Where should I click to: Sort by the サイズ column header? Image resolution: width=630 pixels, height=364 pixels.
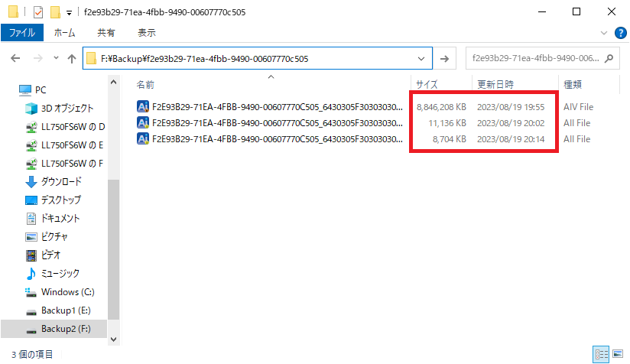click(427, 84)
